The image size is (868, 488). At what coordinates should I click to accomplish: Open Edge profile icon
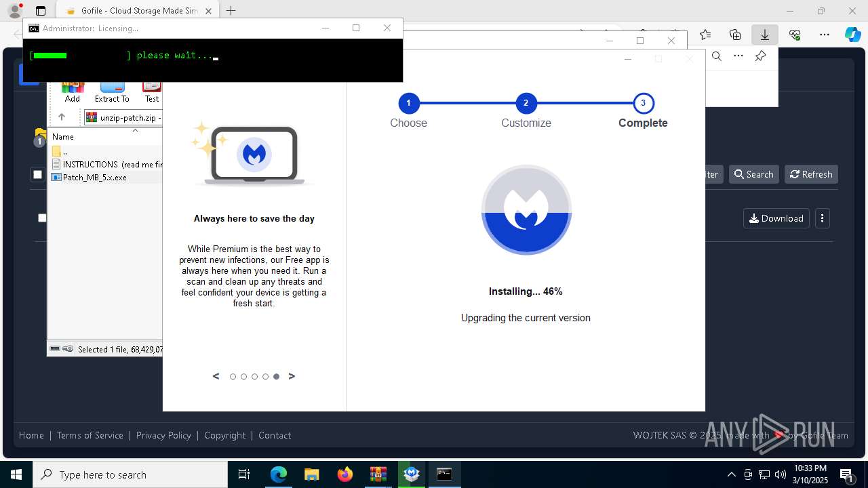[14, 10]
